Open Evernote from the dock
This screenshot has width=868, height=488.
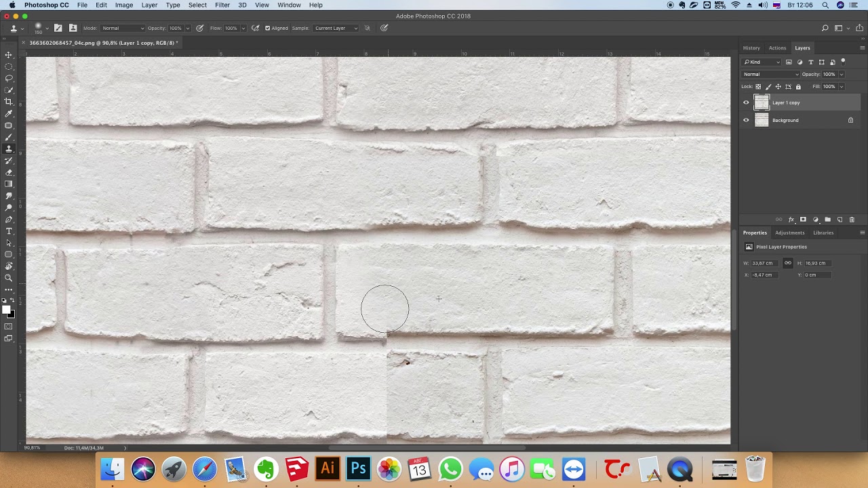tap(266, 468)
